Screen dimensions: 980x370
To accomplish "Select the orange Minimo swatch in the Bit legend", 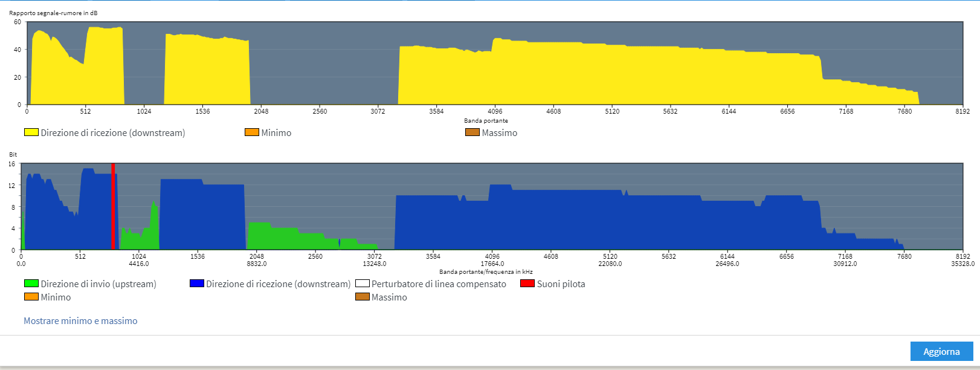I will 31,297.
